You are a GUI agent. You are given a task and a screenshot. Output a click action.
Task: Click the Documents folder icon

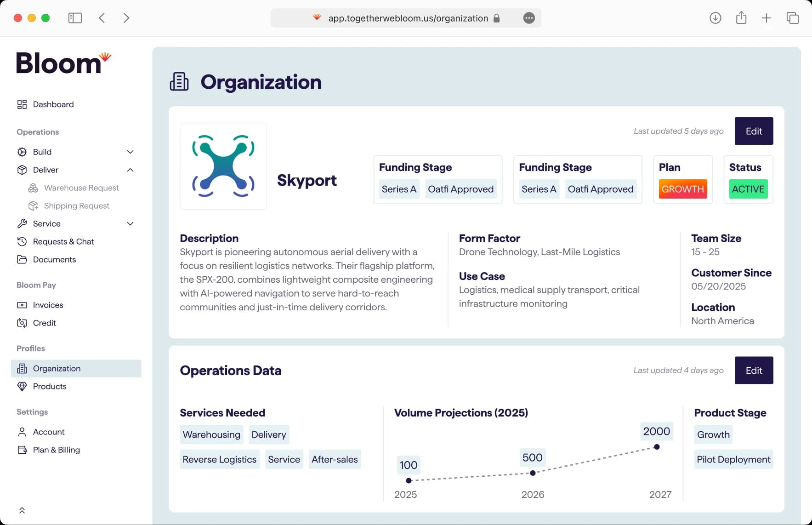[x=22, y=259]
